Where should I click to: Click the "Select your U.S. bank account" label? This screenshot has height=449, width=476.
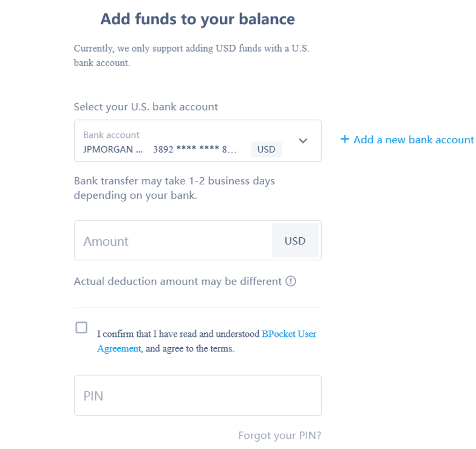click(146, 107)
